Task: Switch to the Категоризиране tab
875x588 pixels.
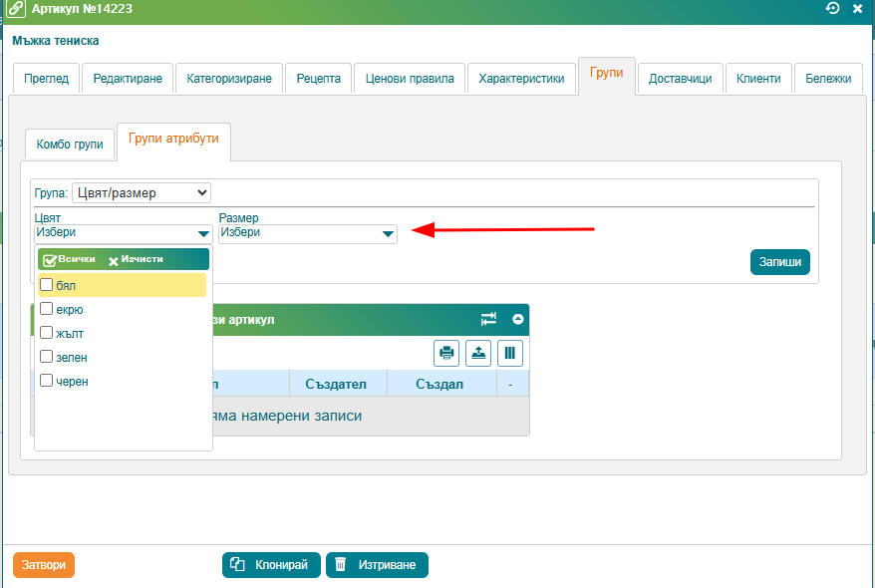Action: pyautogui.click(x=229, y=79)
